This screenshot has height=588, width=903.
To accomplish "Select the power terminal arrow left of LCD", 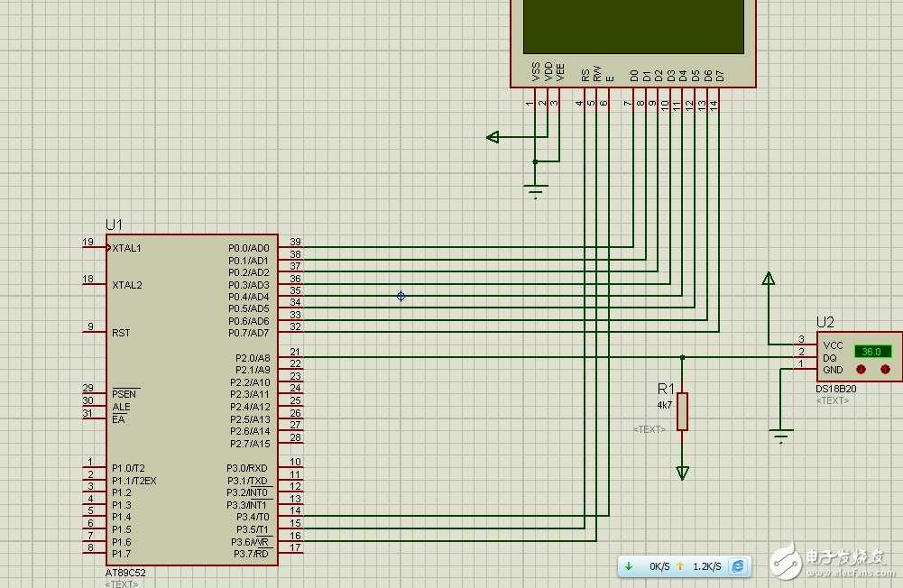I will (x=493, y=137).
